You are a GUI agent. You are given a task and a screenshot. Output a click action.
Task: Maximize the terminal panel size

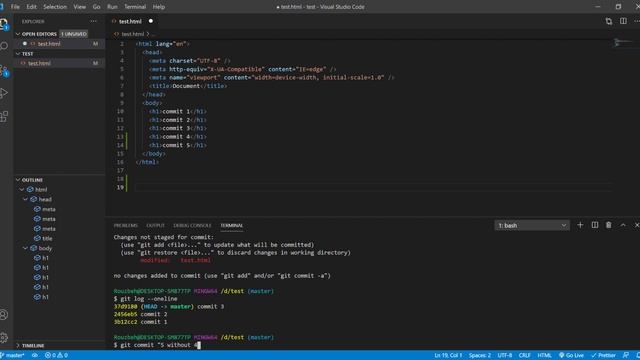pyautogui.click(x=623, y=225)
